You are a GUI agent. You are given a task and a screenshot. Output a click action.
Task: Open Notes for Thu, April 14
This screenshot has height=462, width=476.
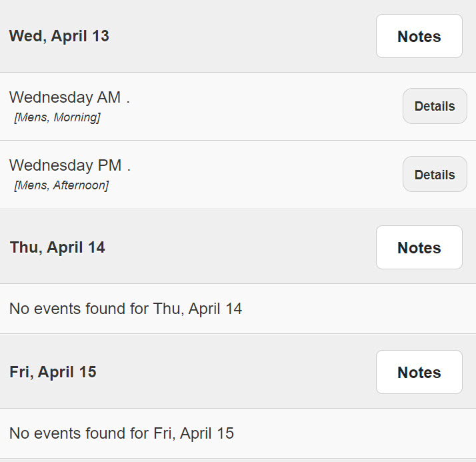419,247
